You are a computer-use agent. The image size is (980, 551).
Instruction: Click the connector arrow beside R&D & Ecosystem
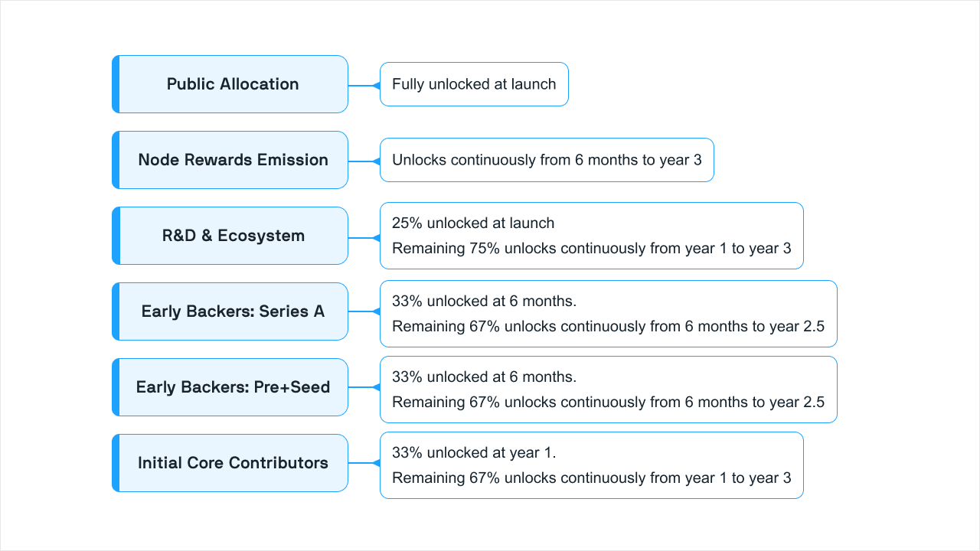(375, 237)
